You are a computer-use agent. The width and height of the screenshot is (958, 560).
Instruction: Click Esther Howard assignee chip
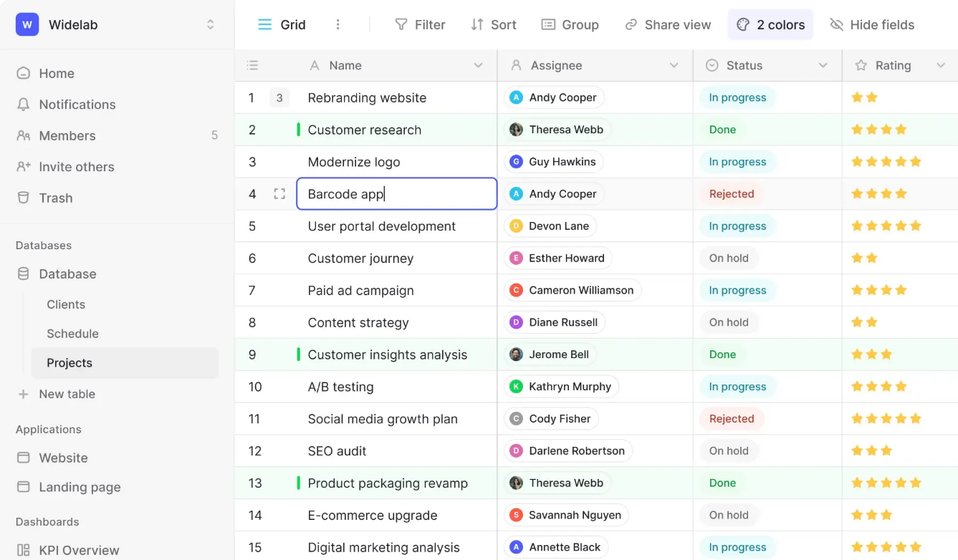(x=558, y=258)
